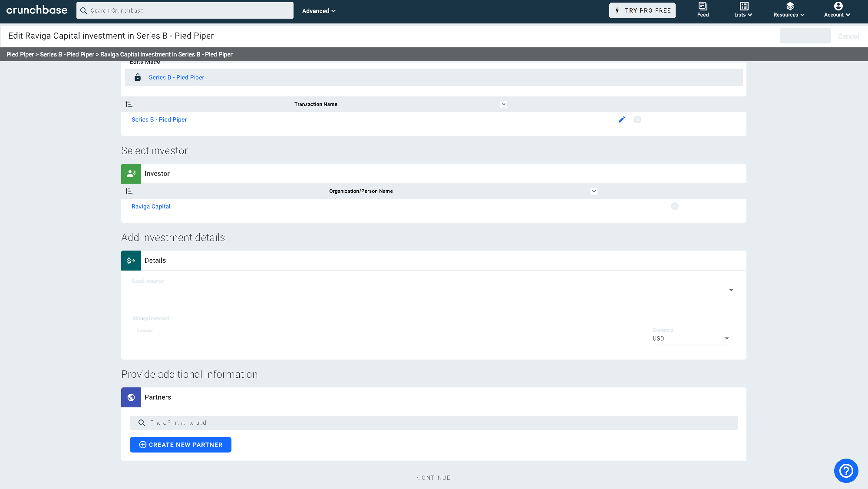This screenshot has width=868, height=489.
Task: Click the Transaction Name column header
Action: click(x=316, y=104)
